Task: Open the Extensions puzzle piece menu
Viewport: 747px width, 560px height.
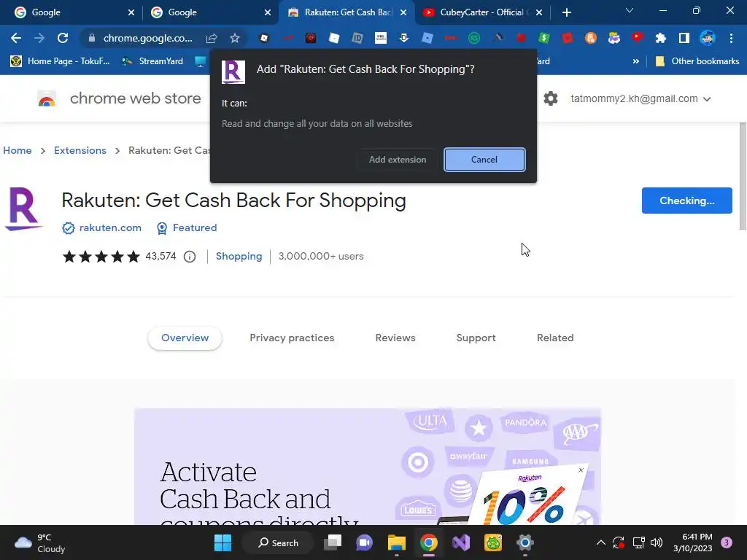Action: 661,38
